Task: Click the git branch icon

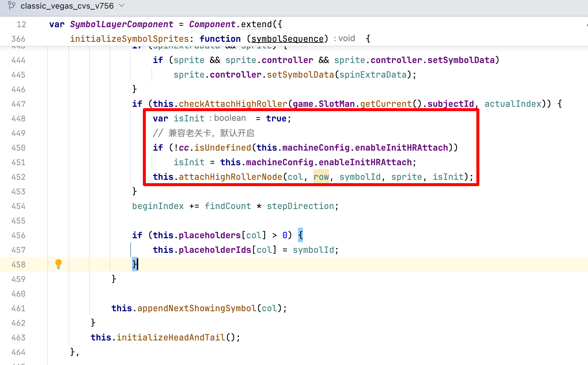Action: coord(12,6)
